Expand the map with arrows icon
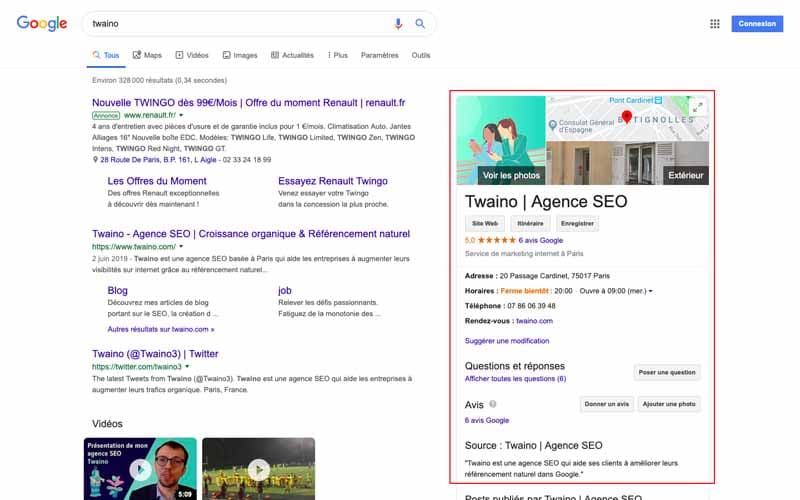The image size is (800, 500). pyautogui.click(x=697, y=107)
